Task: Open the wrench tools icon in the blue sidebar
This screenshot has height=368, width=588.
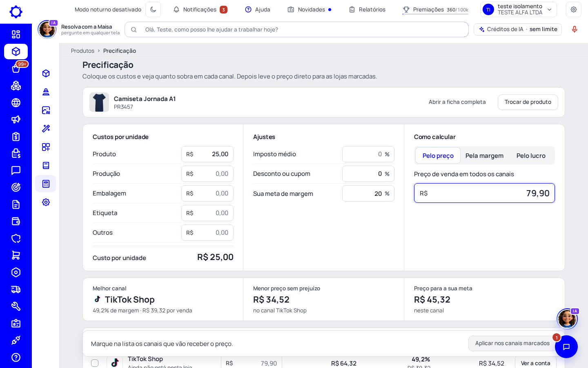Action: click(16, 306)
